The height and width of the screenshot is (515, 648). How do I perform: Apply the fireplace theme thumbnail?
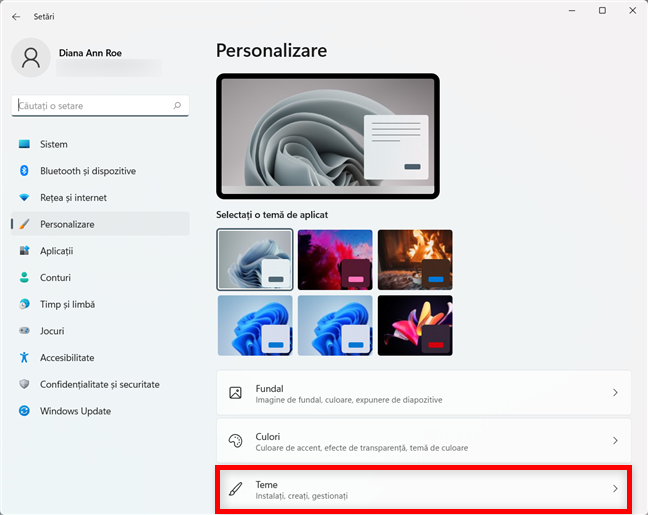point(415,260)
